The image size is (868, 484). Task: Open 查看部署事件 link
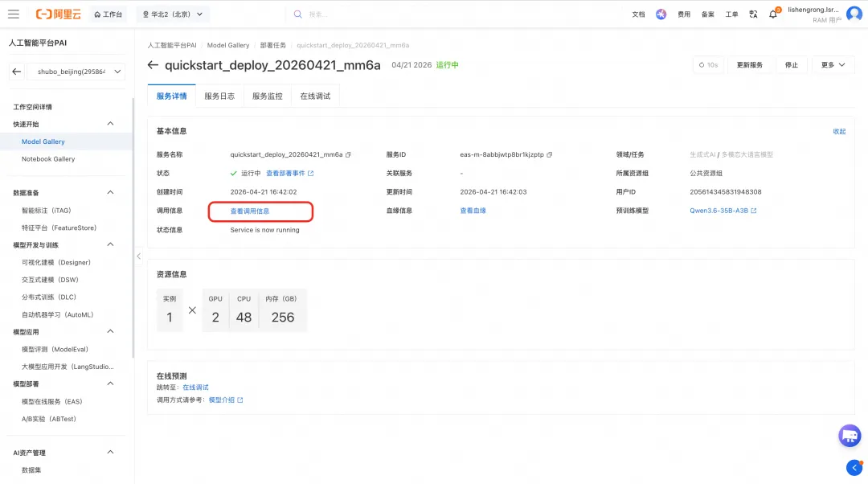[x=290, y=174]
